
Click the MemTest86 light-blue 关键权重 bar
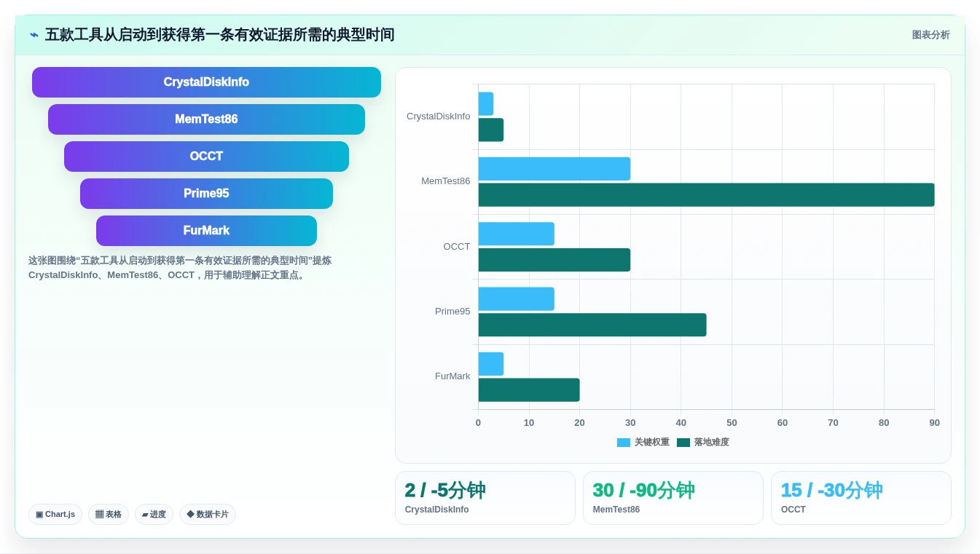pos(554,169)
